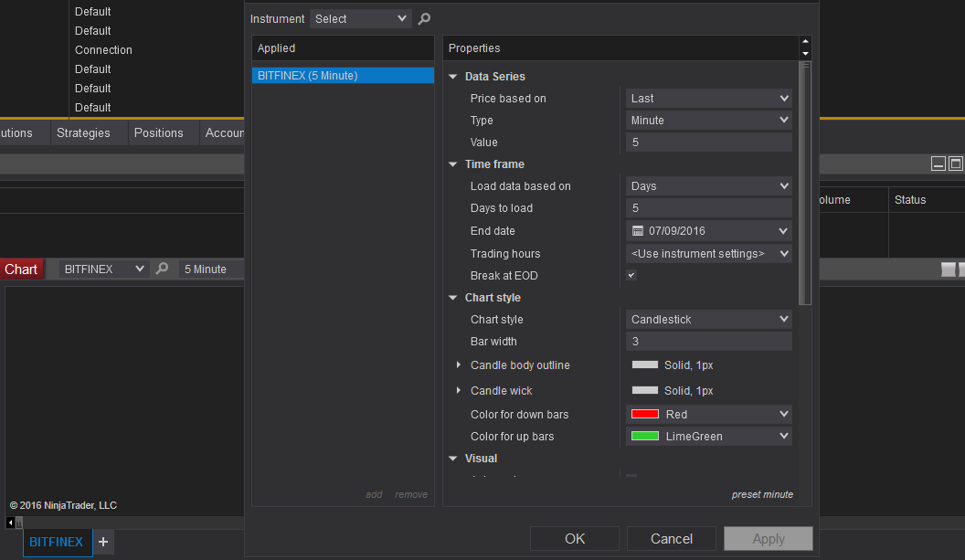Expand the Candle body outline property
Screen dimensions: 965x560
point(459,365)
